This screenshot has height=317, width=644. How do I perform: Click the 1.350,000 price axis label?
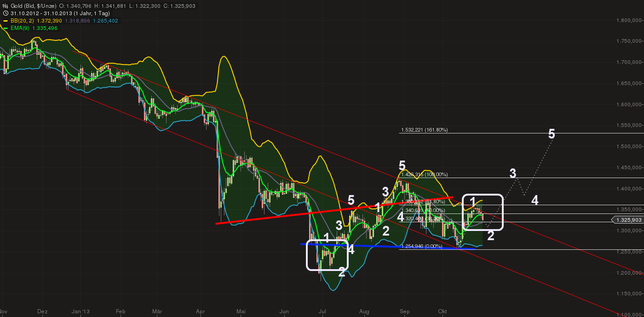(630, 209)
